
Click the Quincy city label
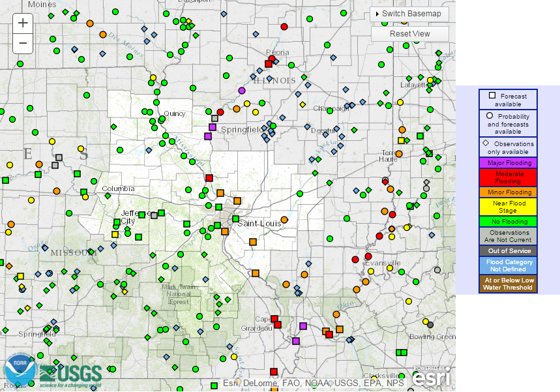pyautogui.click(x=175, y=114)
